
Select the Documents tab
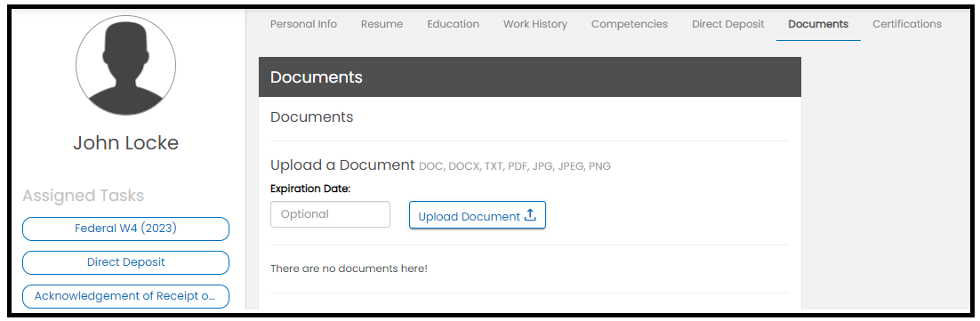pyautogui.click(x=818, y=24)
